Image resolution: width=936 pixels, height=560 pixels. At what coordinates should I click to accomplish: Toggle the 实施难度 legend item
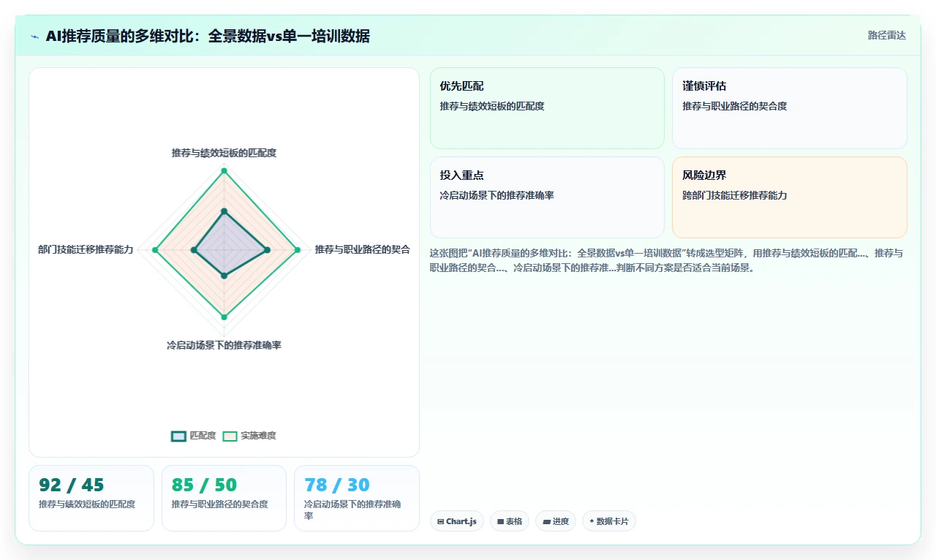pyautogui.click(x=249, y=436)
